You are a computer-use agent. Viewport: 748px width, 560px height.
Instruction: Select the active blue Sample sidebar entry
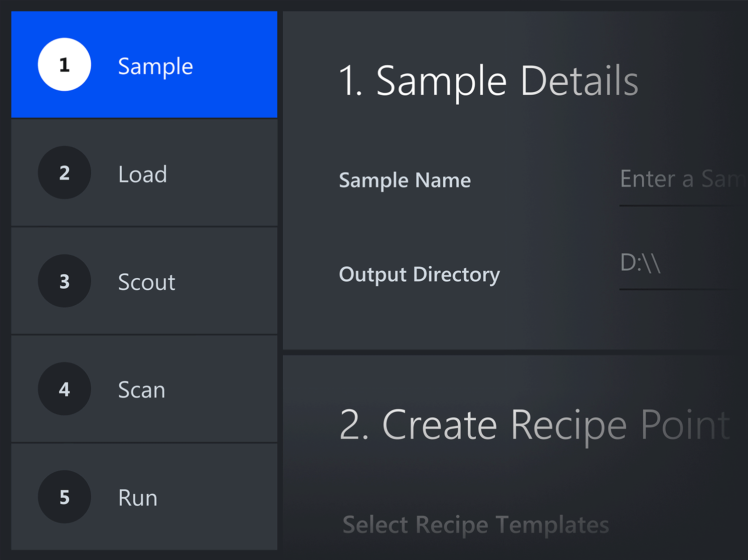coord(144,64)
